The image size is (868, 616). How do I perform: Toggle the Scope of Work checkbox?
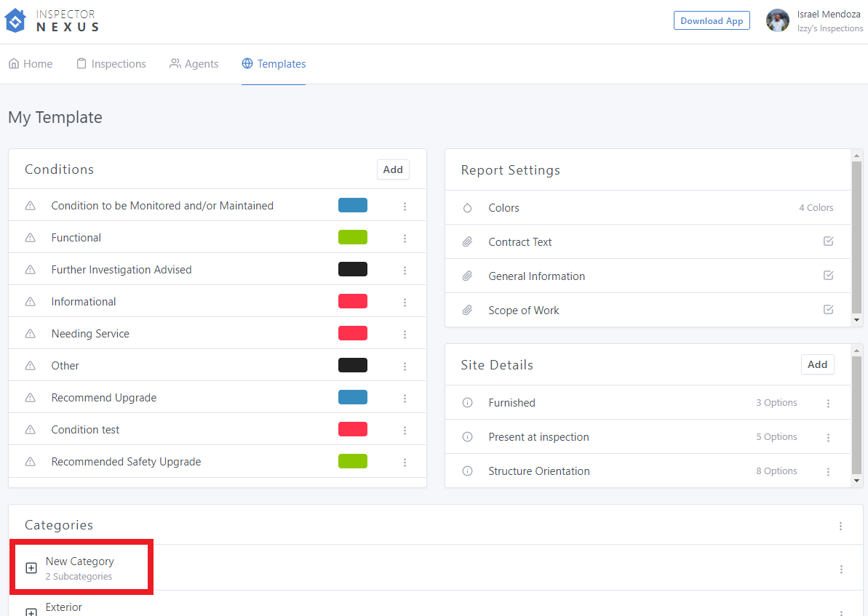click(828, 310)
